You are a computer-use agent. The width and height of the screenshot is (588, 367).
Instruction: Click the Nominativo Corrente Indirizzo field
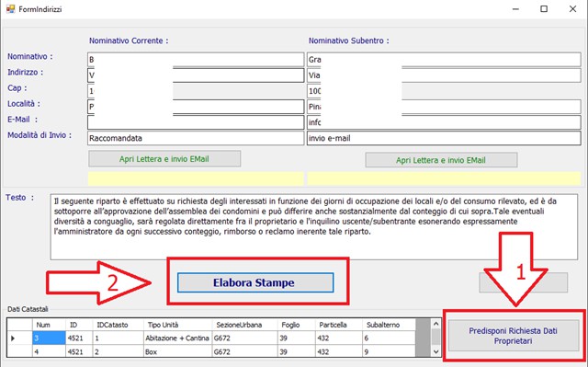click(x=196, y=75)
